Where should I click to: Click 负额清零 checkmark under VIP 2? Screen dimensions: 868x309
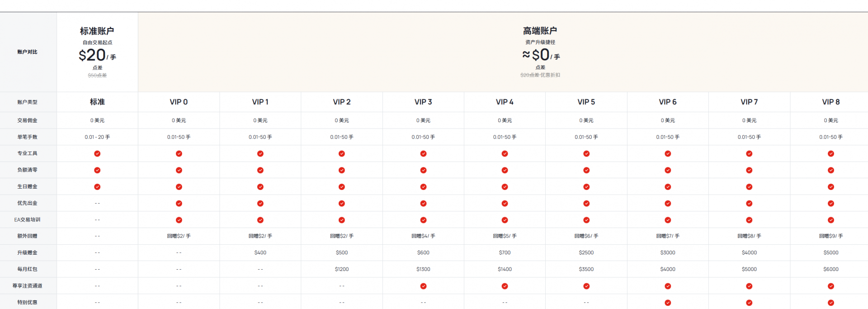click(342, 170)
